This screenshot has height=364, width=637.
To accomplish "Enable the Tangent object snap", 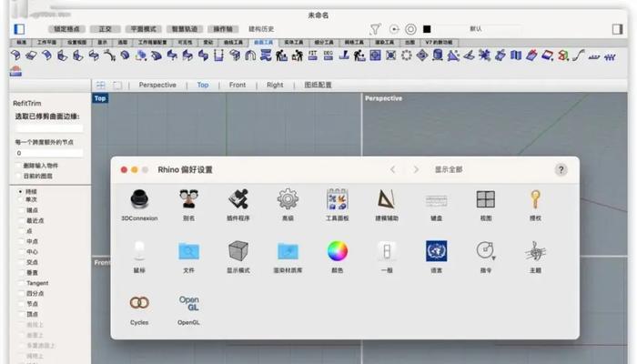I will coord(23,283).
